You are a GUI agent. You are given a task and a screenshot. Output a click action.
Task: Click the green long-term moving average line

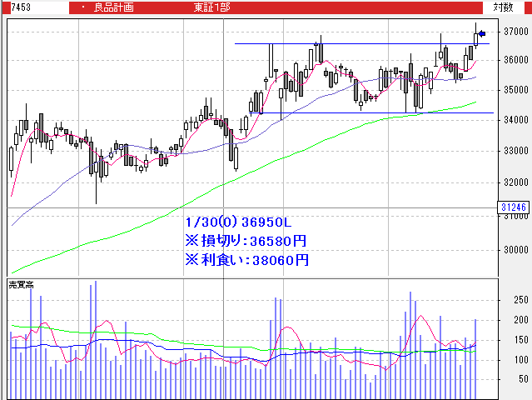[x=250, y=172]
